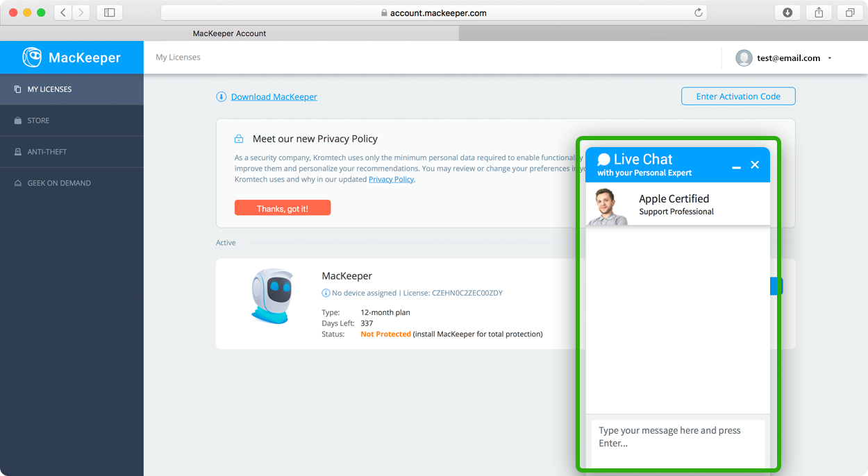Click the MacKeeper logo icon
Viewport: 868px width, 476px height.
point(32,58)
